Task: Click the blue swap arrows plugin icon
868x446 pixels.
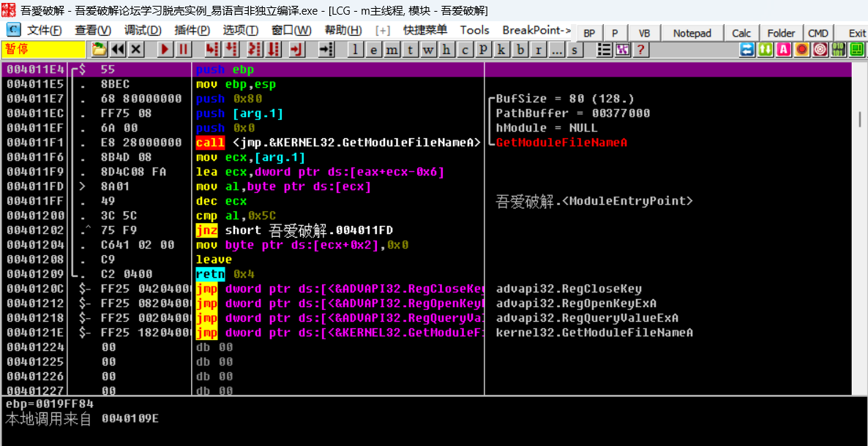Action: pos(747,49)
